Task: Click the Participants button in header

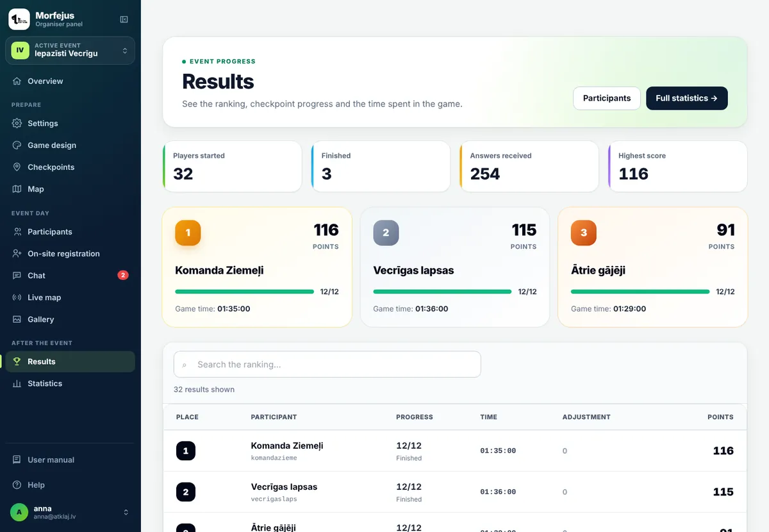Action: point(607,98)
